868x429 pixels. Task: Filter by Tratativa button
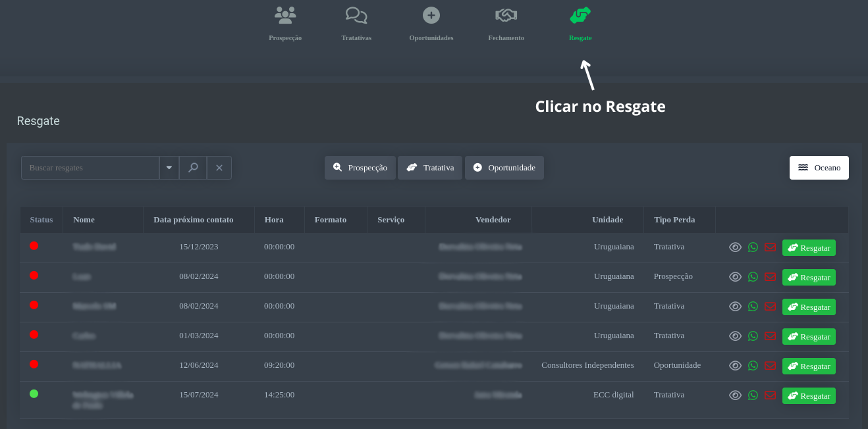[x=430, y=168]
